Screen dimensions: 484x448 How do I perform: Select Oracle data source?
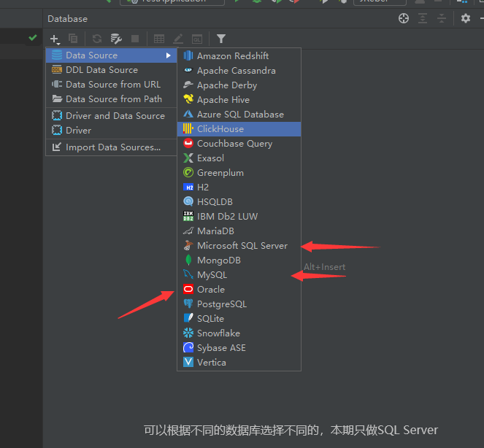tap(239, 290)
